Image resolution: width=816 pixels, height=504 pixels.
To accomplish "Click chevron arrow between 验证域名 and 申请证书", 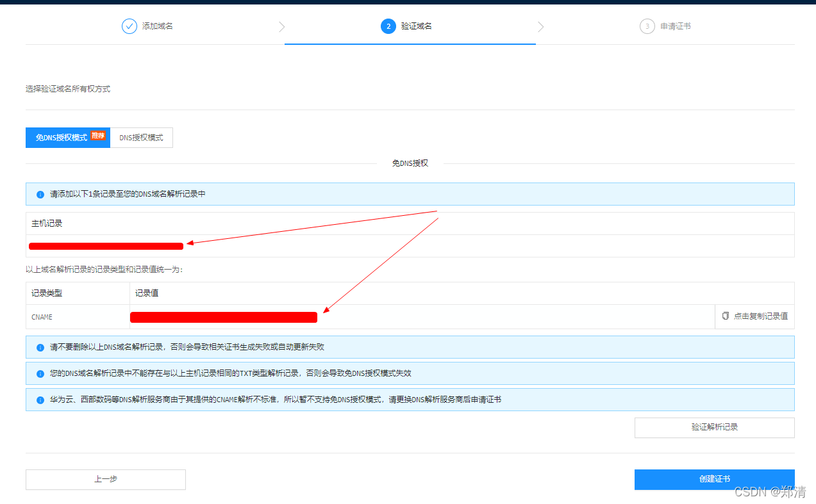I will [540, 27].
